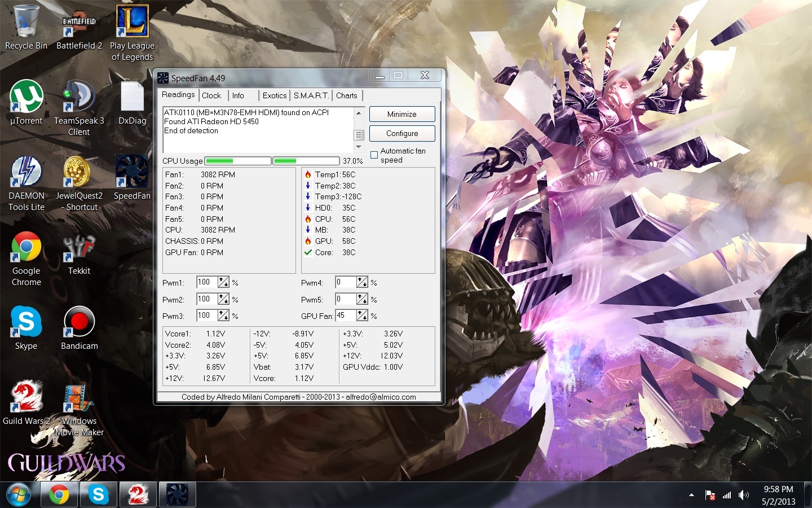Image resolution: width=812 pixels, height=508 pixels.
Task: Select Guild Wars 2 desktop icon
Action: (26, 403)
